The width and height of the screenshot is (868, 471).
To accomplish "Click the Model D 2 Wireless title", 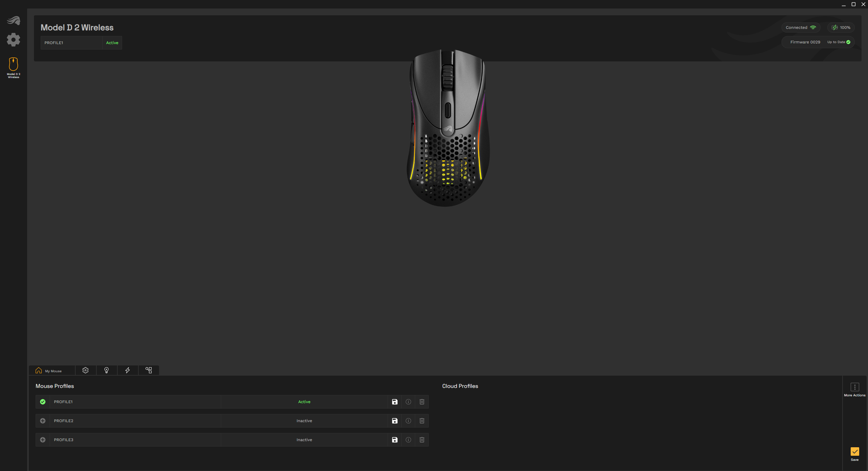I will 77,27.
